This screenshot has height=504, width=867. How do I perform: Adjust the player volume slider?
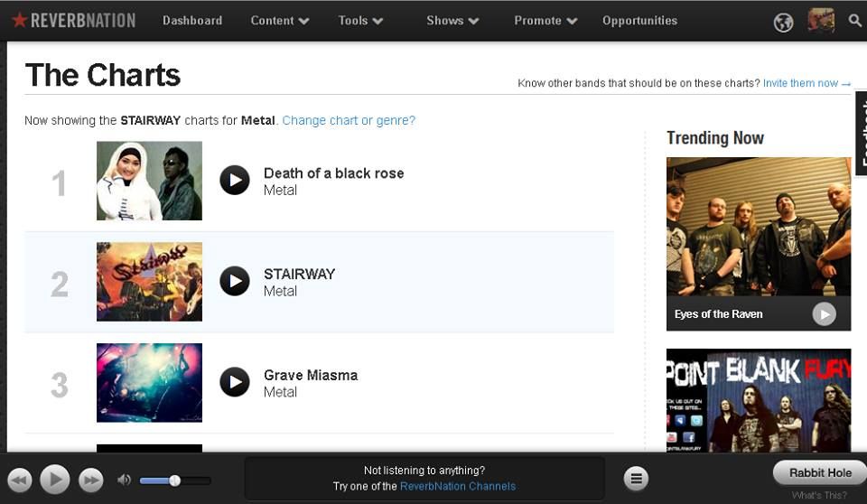point(174,481)
